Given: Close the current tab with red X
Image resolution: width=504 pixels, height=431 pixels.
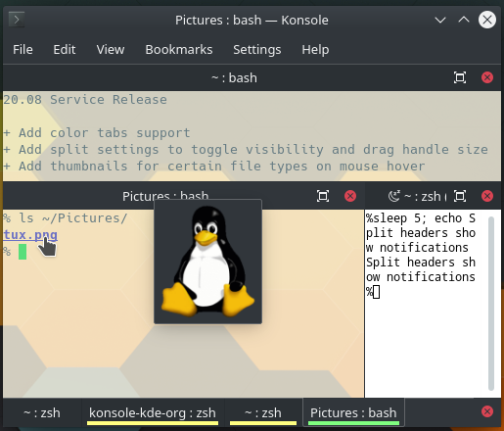Looking at the screenshot, I should (487, 411).
